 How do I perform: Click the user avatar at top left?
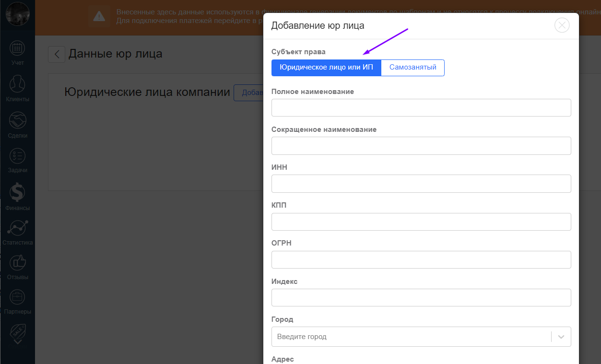coord(17,14)
